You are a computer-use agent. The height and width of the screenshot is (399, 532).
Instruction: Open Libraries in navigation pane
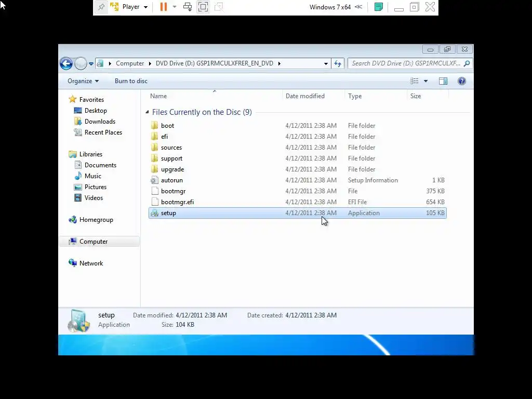(90, 154)
